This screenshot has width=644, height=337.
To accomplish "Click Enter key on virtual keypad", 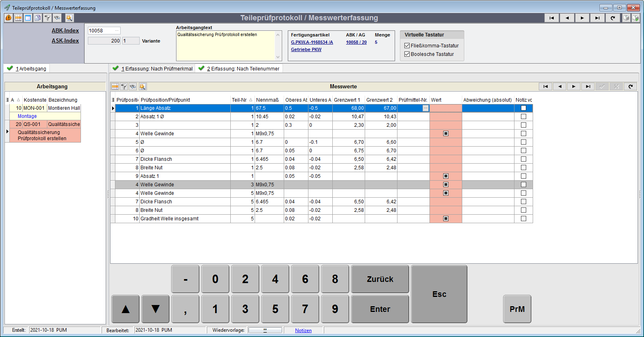I will [380, 309].
